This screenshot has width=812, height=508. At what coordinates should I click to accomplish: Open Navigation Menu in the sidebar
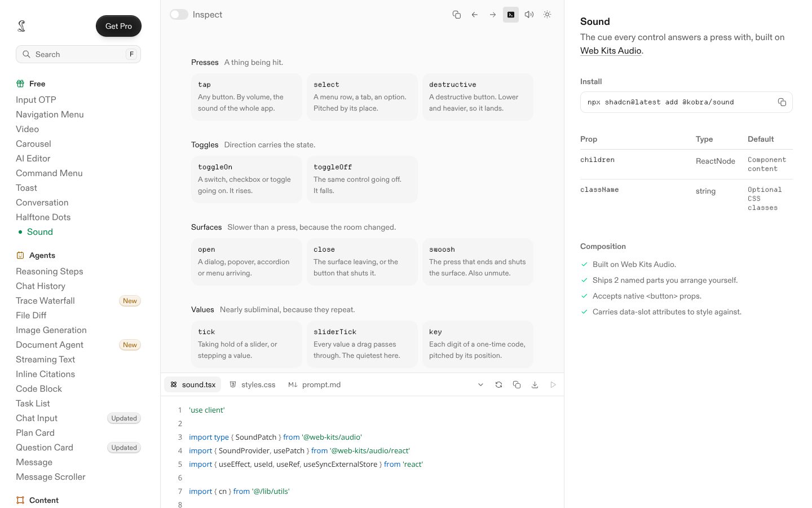(x=50, y=114)
